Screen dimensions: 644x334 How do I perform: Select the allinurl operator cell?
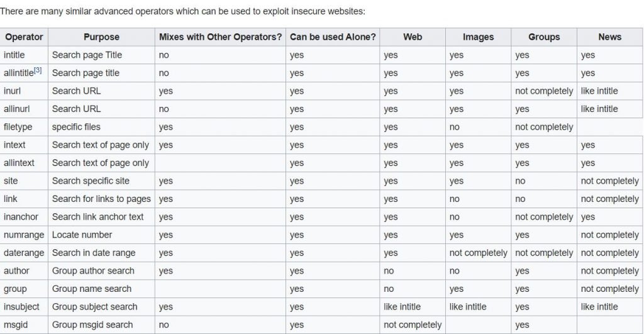[24, 109]
